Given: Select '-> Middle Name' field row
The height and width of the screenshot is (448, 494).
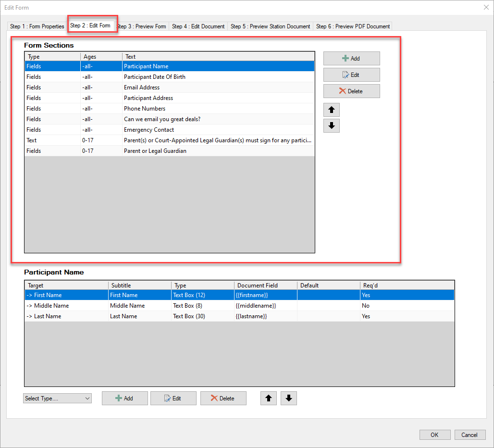Looking at the screenshot, I should [239, 306].
